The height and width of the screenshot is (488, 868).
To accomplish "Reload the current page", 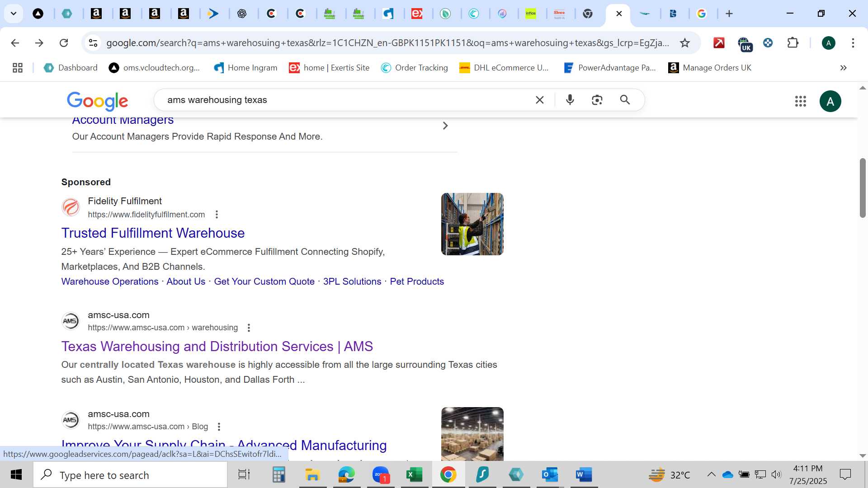I will [x=64, y=43].
